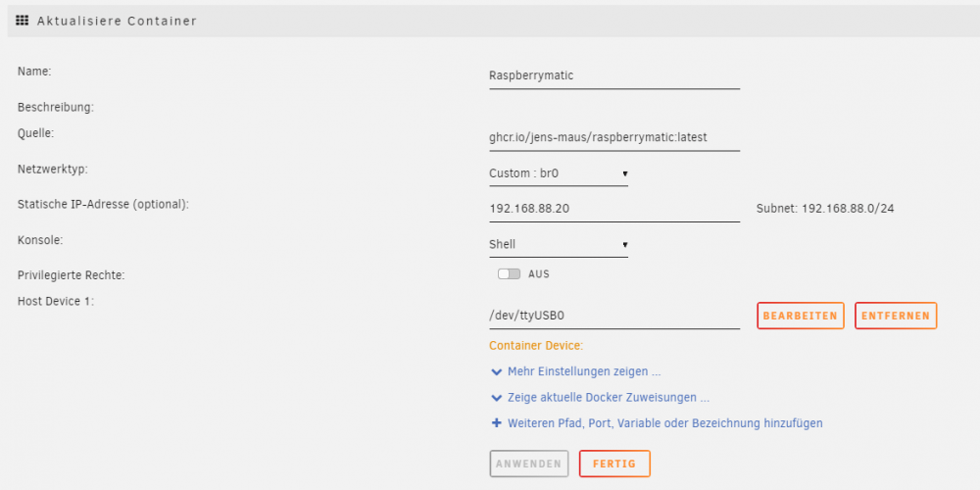Image resolution: width=980 pixels, height=490 pixels.
Task: Click the Quelle: label
Action: (x=36, y=133)
